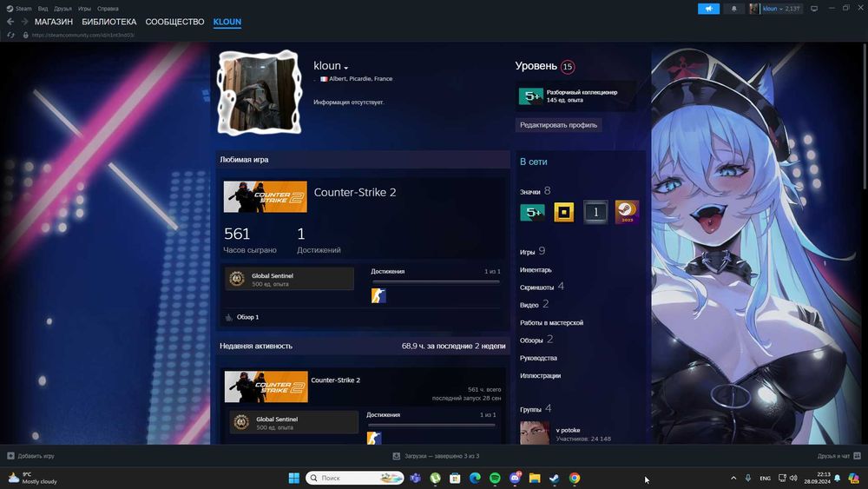Image resolution: width=868 pixels, height=489 pixels.
Task: Click the Windows taskbar search field
Action: tap(354, 478)
